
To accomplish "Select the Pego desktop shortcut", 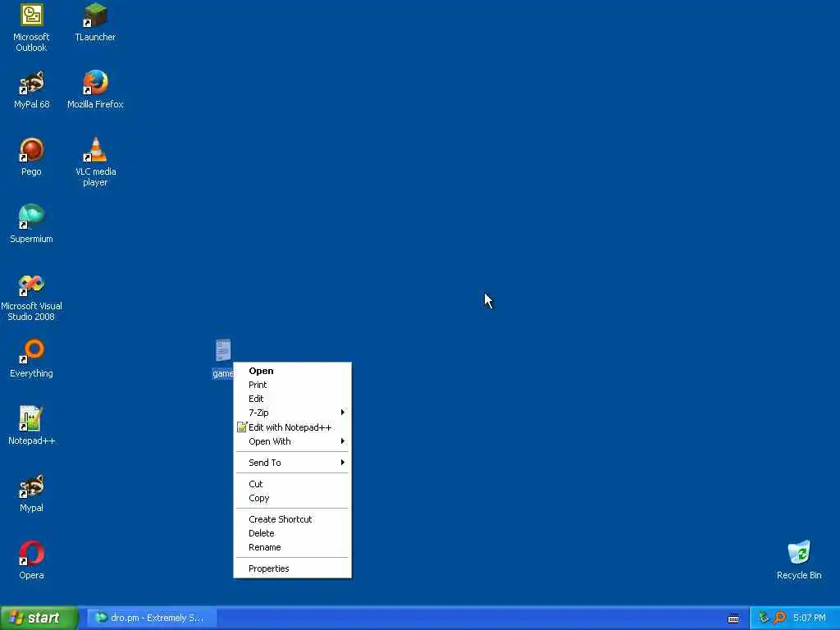I will [32, 157].
